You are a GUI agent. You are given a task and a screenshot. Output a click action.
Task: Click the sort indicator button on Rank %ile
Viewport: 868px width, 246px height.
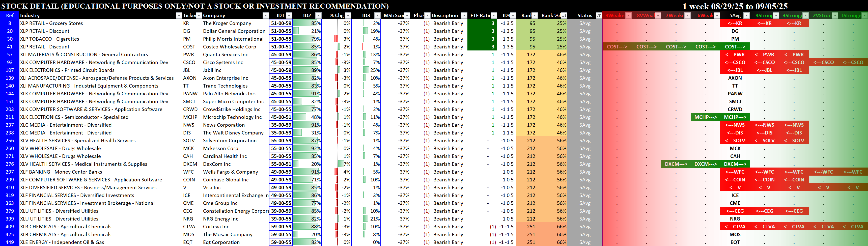564,15
